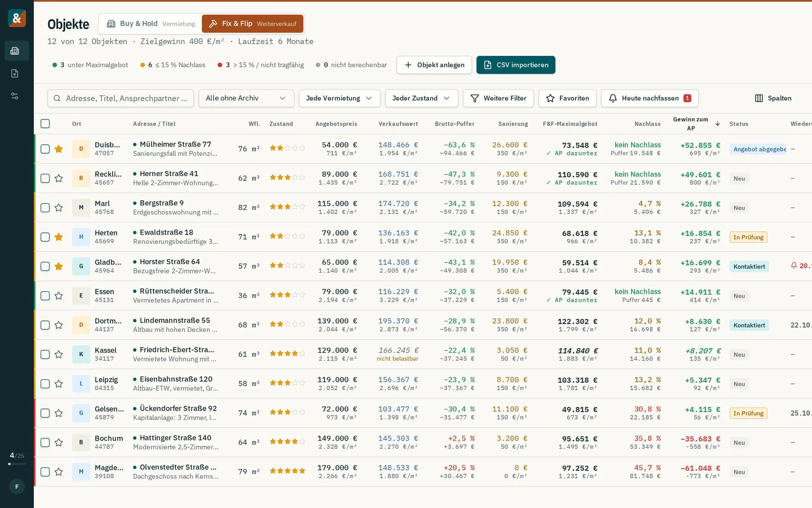Open the import document icon in sidebar

(15, 73)
